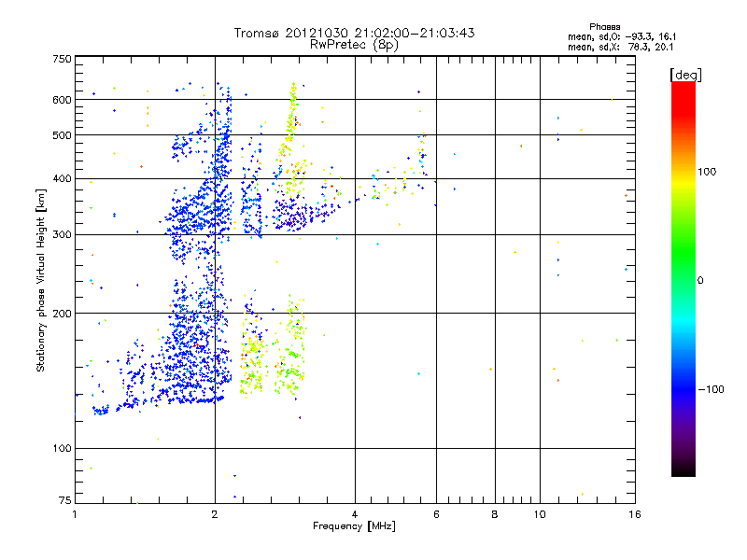This screenshot has height=560, width=747.
Task: Click the "400" y-axis tick label
Action: tap(62, 179)
